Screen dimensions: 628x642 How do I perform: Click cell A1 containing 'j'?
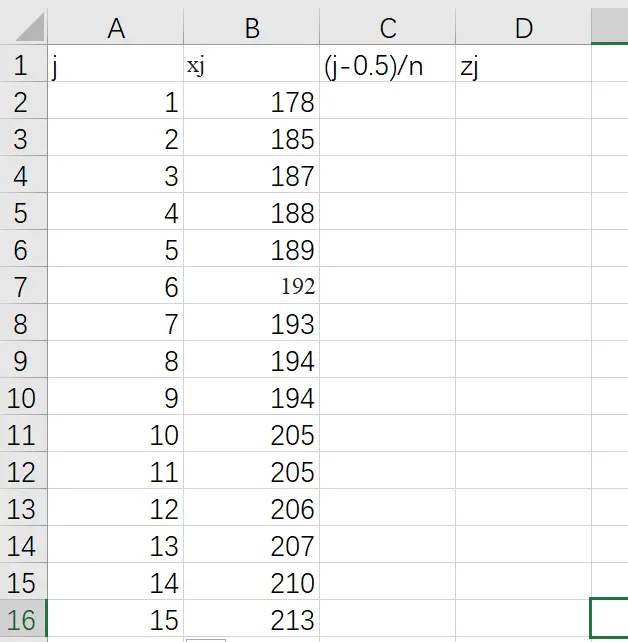tap(115, 63)
